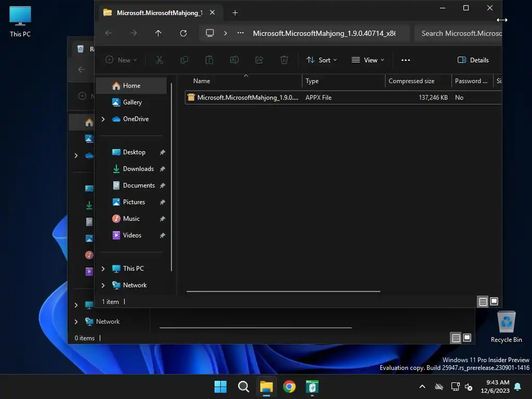Screen dimensions: 532x399
Task: Click the 137,246 KB size cell
Action: [x=433, y=98]
